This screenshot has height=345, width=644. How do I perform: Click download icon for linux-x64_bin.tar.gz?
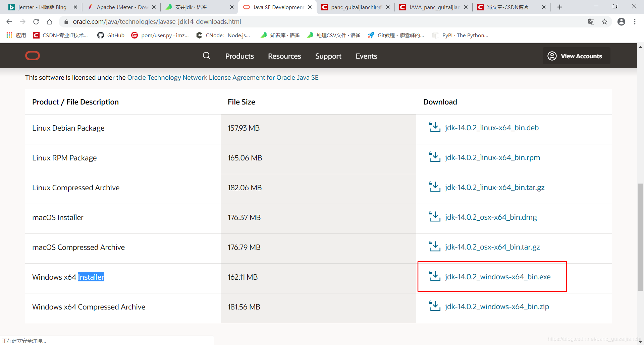point(435,187)
